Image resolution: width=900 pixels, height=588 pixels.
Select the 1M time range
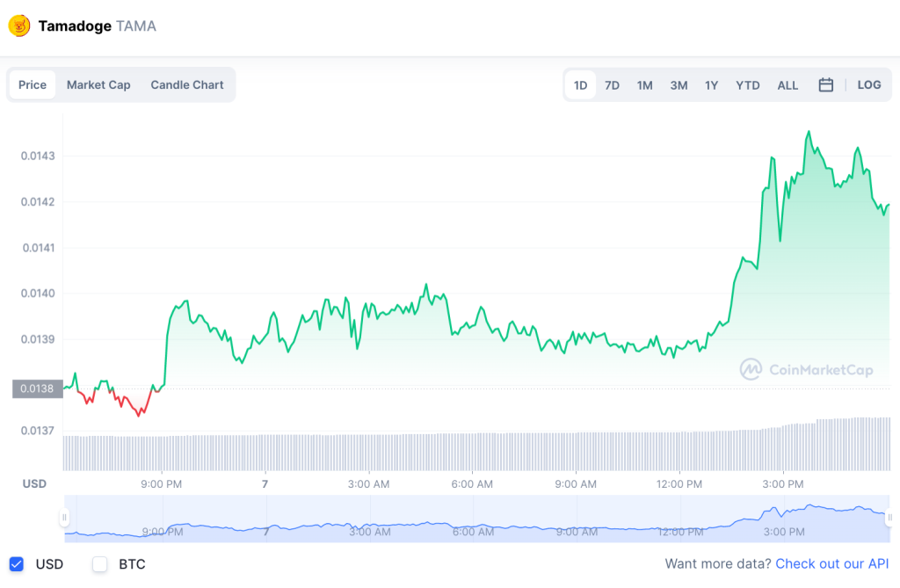644,85
